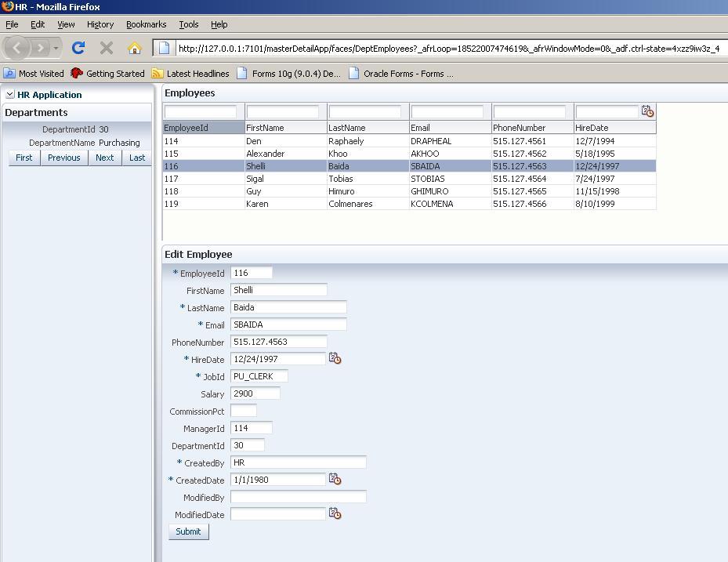Click the EmployeeId column filter field
Viewport: 728px width, 562px height.
tap(201, 112)
